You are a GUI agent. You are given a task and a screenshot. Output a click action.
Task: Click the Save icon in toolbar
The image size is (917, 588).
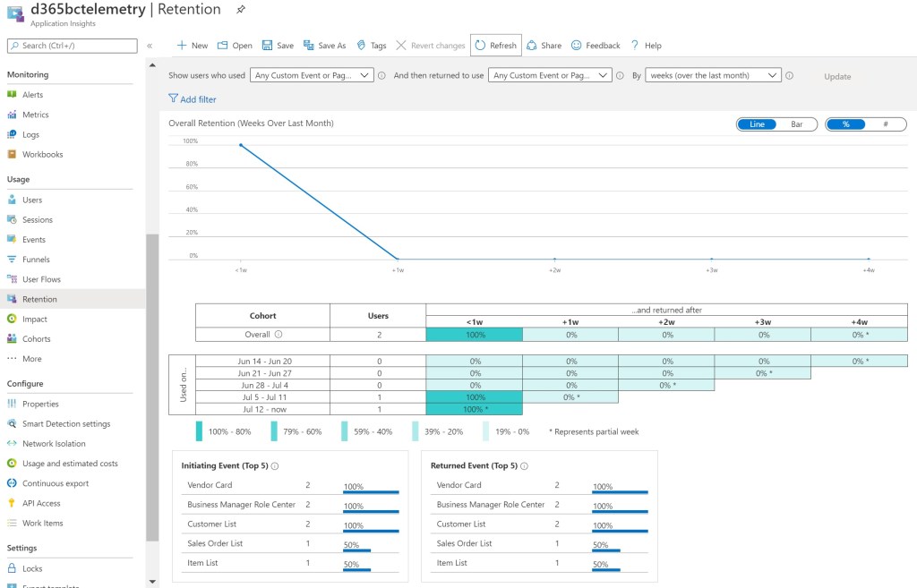point(268,46)
